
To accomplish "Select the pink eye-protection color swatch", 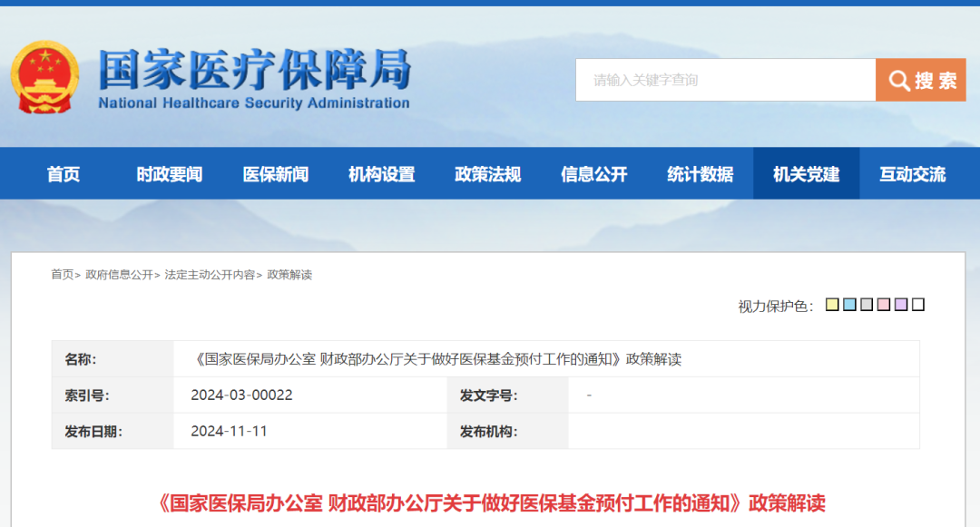I will click(883, 305).
